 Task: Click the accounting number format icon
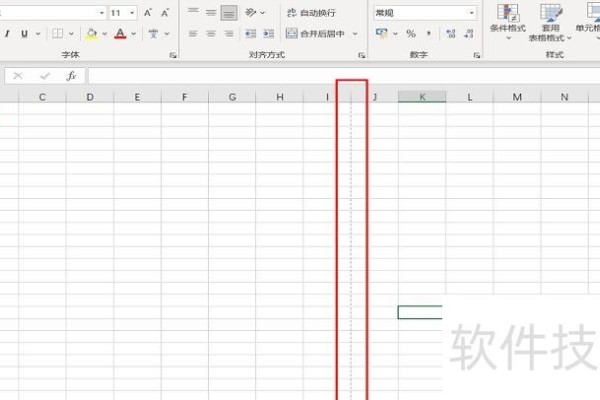[382, 34]
